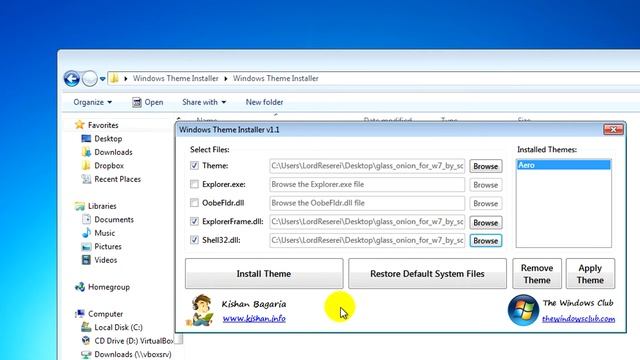The height and width of the screenshot is (360, 640).
Task: Open Dropbox in Favorites
Action: 109,166
